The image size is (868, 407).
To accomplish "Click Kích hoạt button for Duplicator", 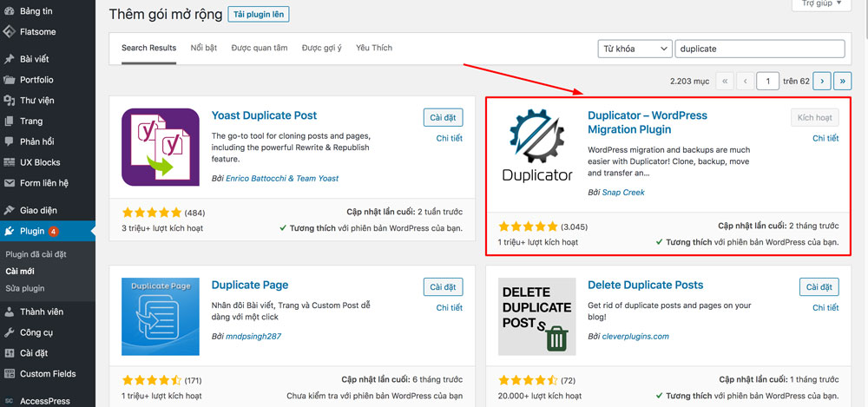I will pyautogui.click(x=815, y=117).
